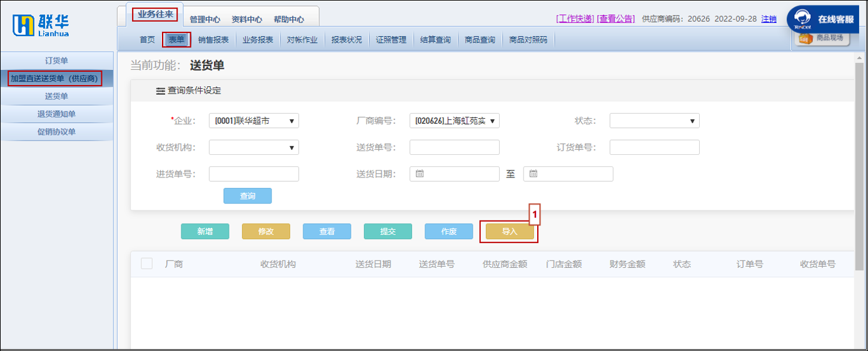
Task: Click the 注销 logout link
Action: (x=769, y=19)
